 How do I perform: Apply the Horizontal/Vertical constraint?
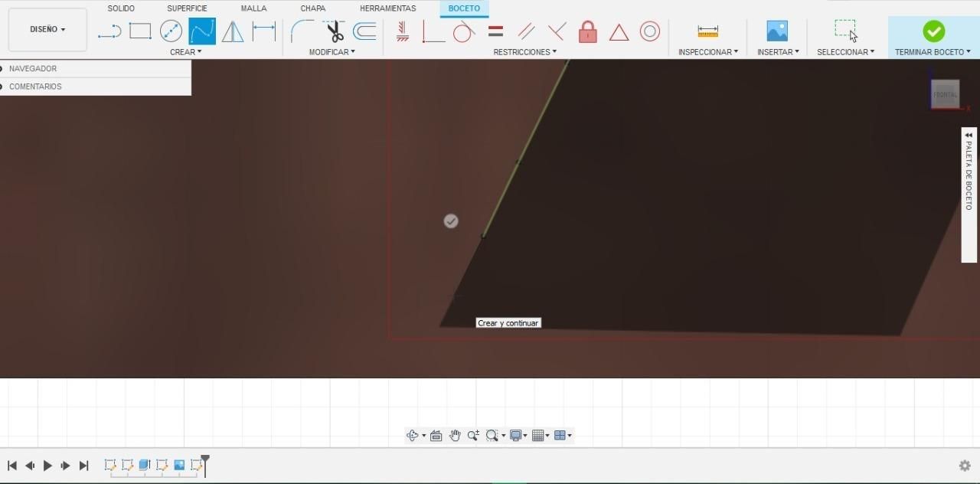(x=403, y=31)
